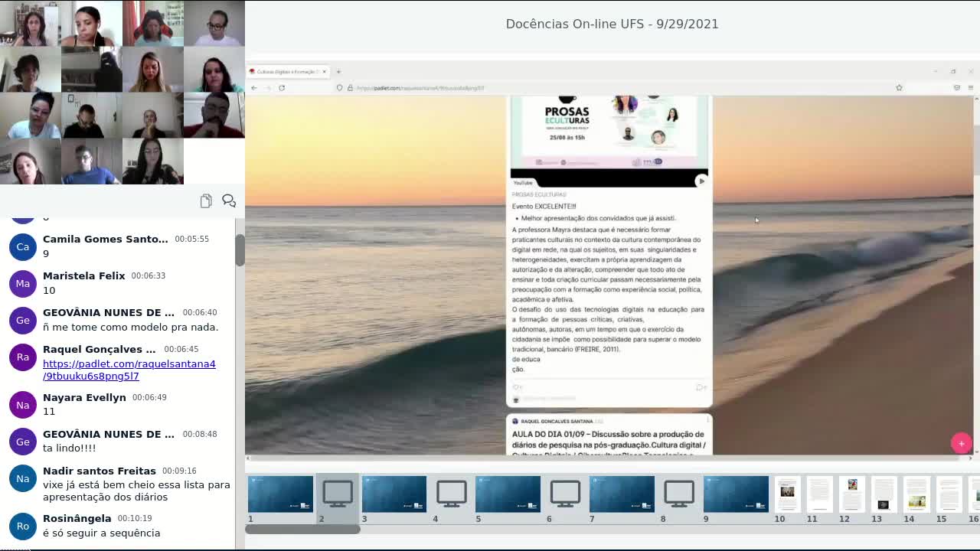Viewport: 980px width, 551px height.
Task: Click the browser reload icon
Action: pos(282,88)
